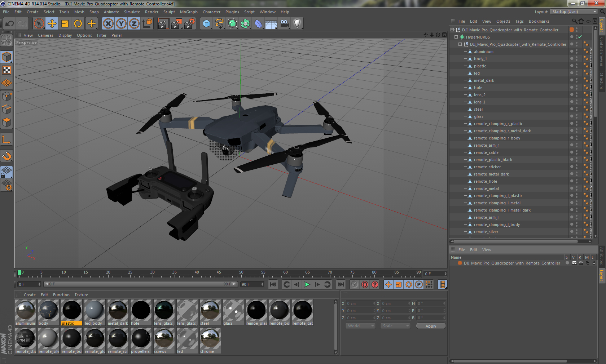Toggle Z axis lock
The height and width of the screenshot is (364, 606).
134,24
